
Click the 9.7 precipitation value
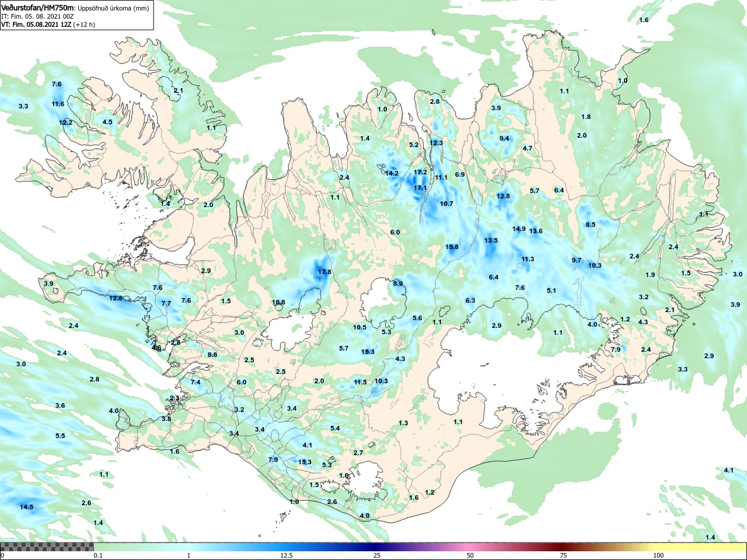pyautogui.click(x=576, y=260)
